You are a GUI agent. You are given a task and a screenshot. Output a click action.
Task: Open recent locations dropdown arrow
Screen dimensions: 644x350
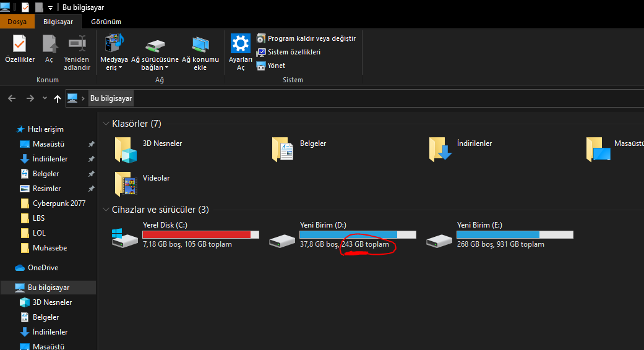(45, 98)
